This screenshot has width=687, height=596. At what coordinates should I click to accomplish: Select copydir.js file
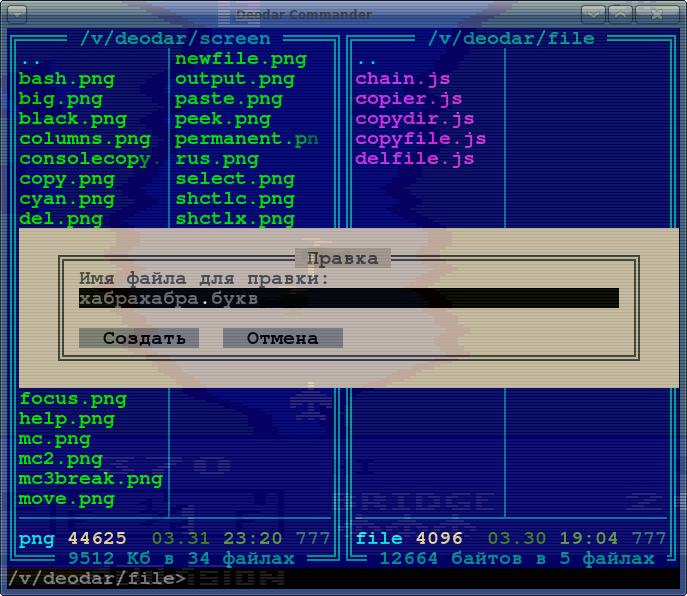point(415,119)
